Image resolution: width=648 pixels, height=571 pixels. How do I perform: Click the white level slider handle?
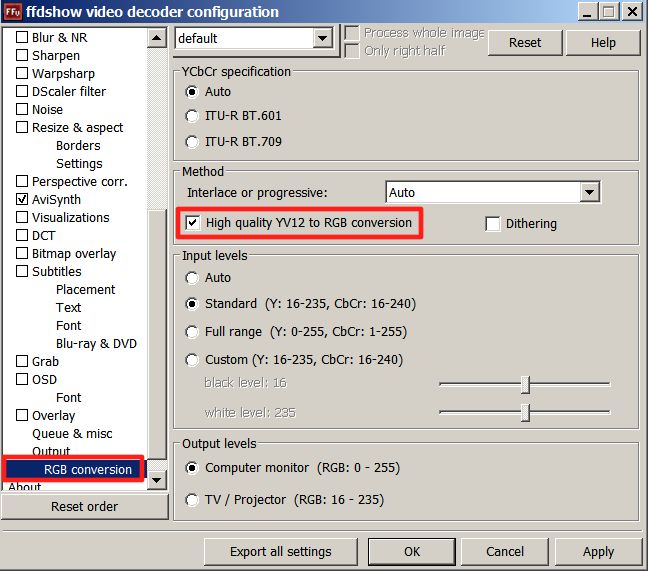525,413
